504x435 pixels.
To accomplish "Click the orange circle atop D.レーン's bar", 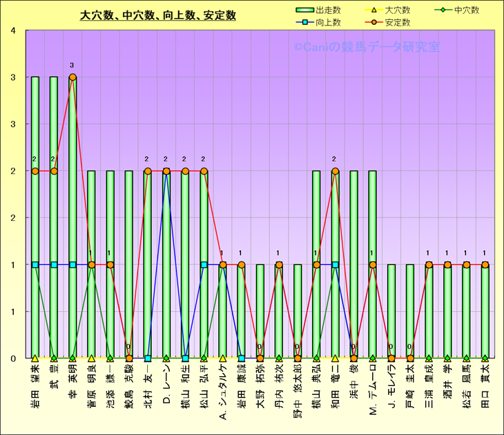I will (x=166, y=171).
